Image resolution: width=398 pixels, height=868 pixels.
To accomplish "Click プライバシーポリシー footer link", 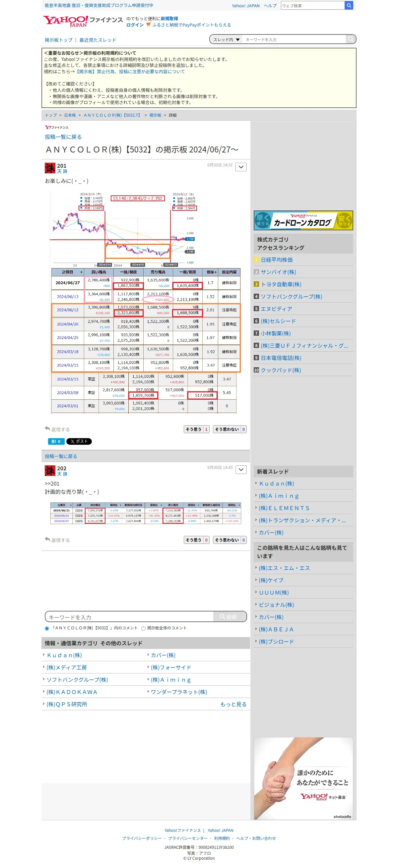I will (x=142, y=839).
